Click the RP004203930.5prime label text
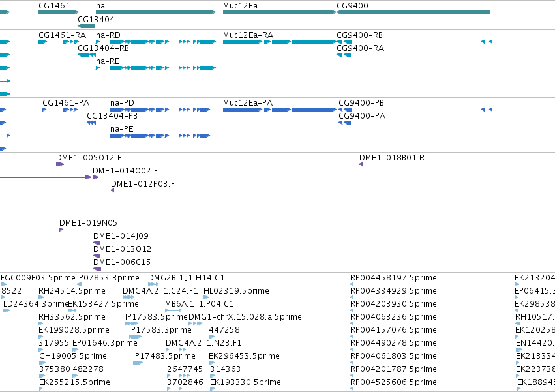Viewport: 555px width, 392px height. 393,304
